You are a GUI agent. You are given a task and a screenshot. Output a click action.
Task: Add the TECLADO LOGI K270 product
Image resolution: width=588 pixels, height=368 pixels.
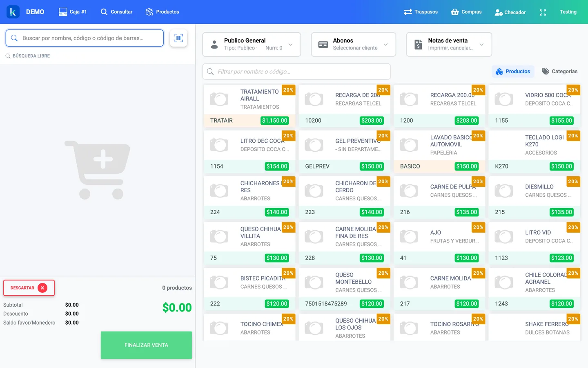click(535, 151)
